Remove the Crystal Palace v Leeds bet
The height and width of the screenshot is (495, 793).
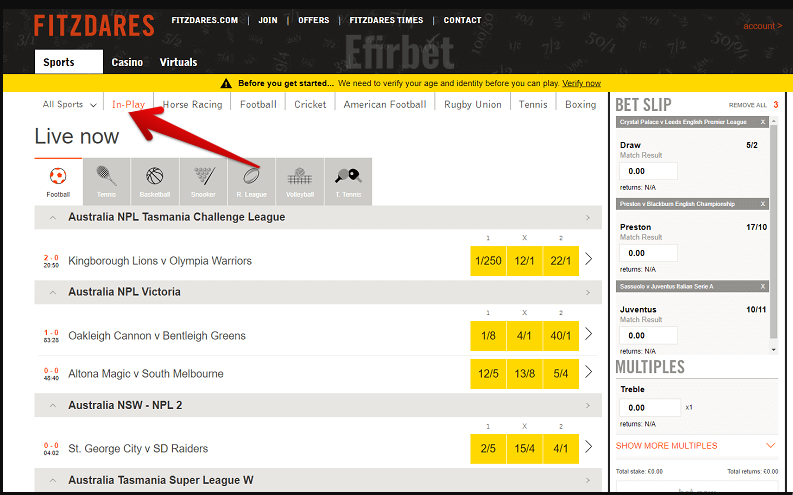(763, 122)
